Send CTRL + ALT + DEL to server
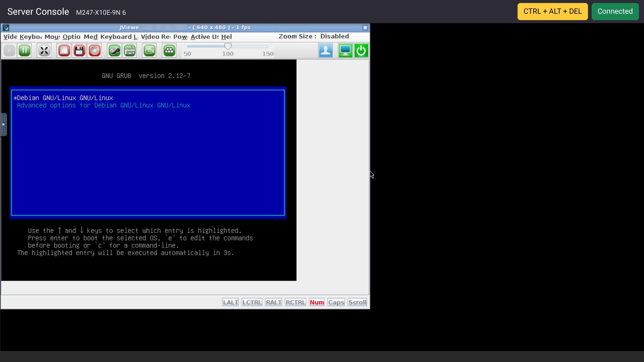The image size is (644, 362). (552, 11)
